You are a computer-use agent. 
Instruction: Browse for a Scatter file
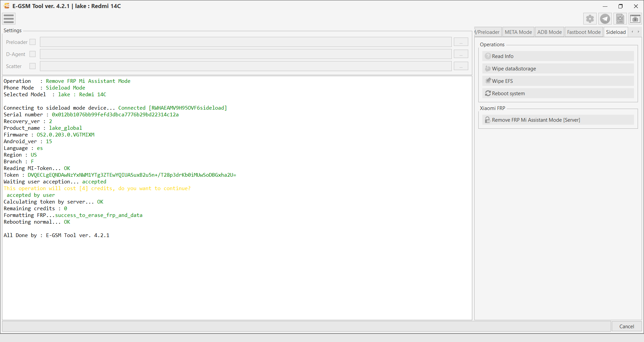click(x=461, y=66)
